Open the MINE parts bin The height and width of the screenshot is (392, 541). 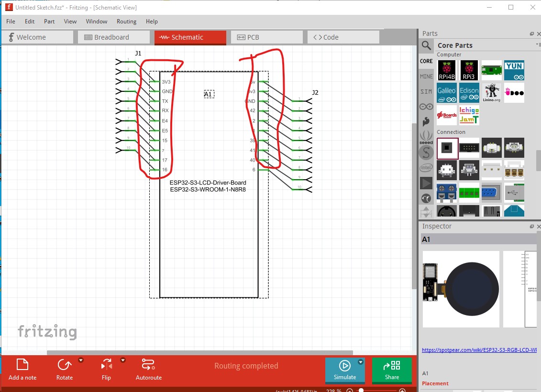426,76
